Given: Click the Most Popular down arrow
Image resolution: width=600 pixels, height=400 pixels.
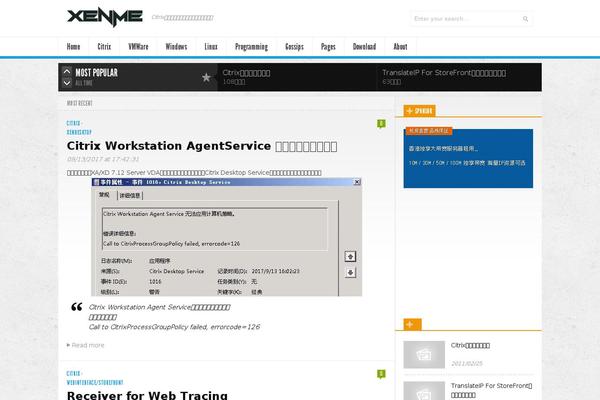Looking at the screenshot, I should click(67, 83).
